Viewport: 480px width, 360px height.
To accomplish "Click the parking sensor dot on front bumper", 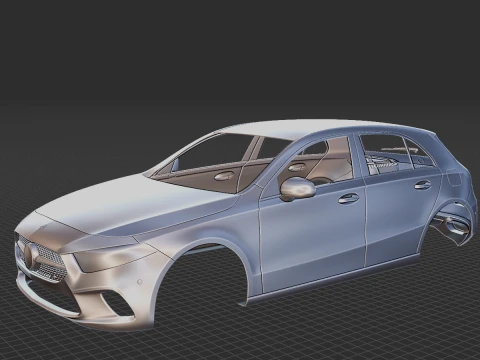I will click(x=140, y=282).
